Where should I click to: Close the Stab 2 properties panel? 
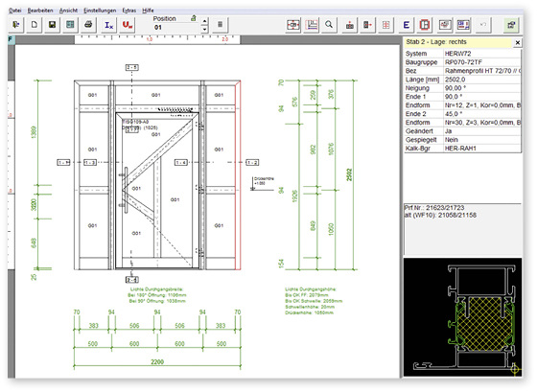point(518,42)
